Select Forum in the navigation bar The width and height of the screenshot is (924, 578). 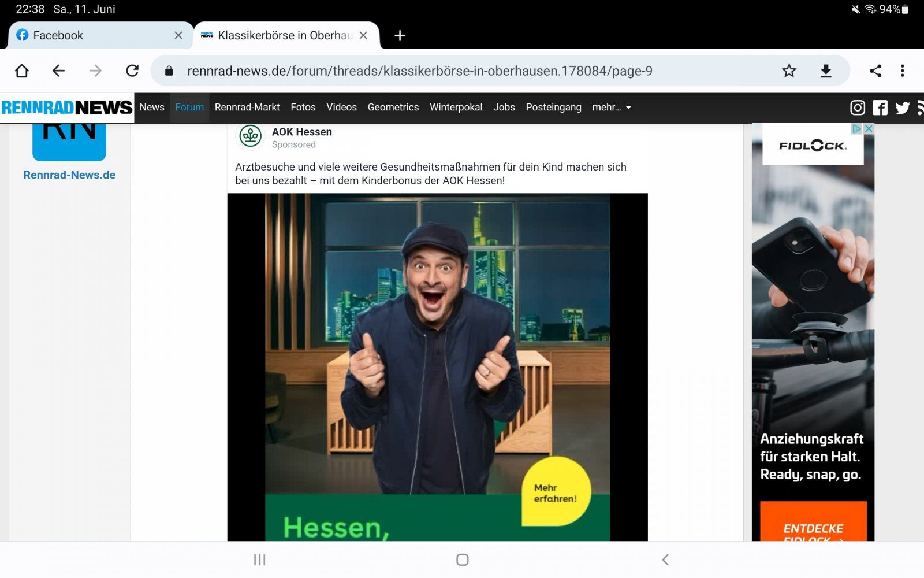[189, 107]
